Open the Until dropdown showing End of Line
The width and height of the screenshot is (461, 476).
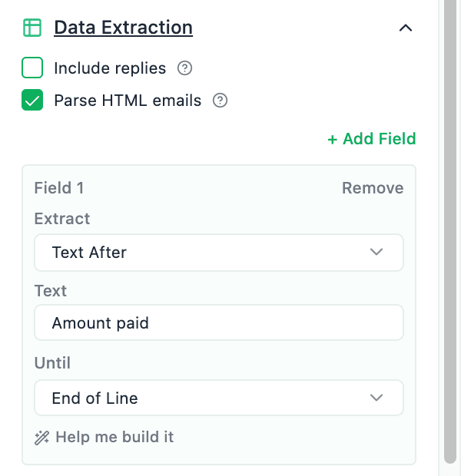coord(219,398)
